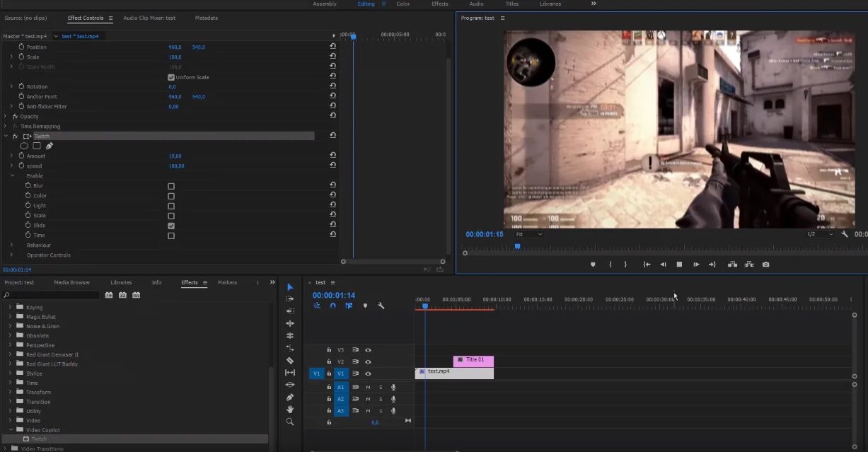Image resolution: width=868 pixels, height=452 pixels.
Task: Expand Operator Controls group
Action: click(x=11, y=255)
